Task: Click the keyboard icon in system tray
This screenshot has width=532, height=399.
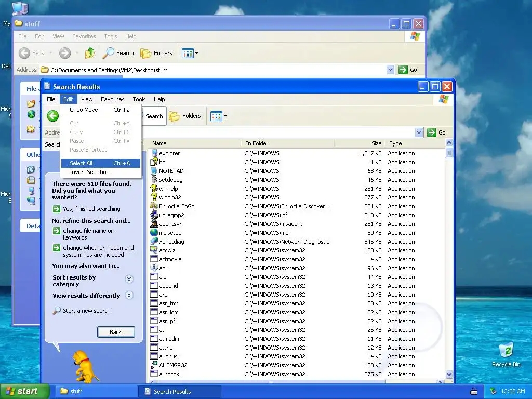Action: 474,392
